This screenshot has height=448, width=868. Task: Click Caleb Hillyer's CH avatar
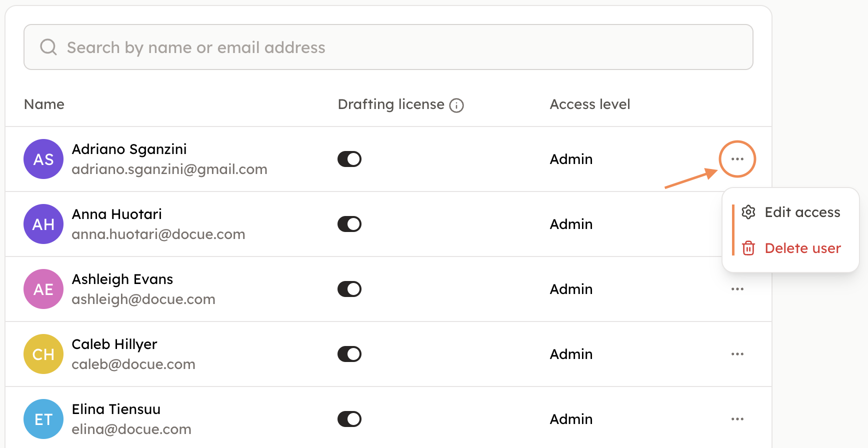(43, 354)
